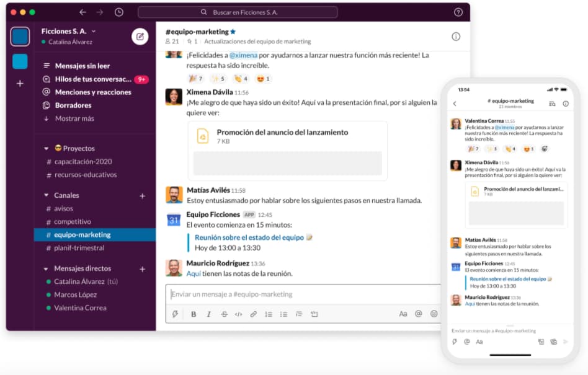588x375 pixels.
Task: View search history with the clock icon
Action: tap(118, 11)
